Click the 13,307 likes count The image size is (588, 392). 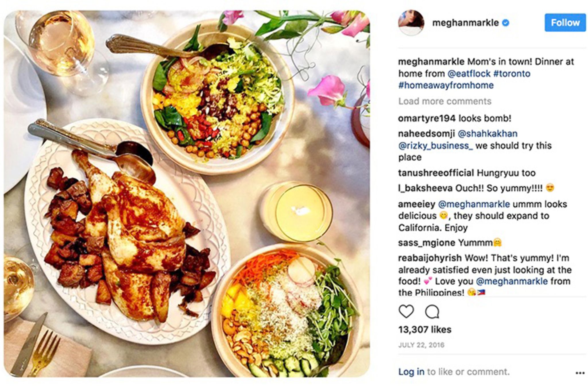pyautogui.click(x=425, y=329)
